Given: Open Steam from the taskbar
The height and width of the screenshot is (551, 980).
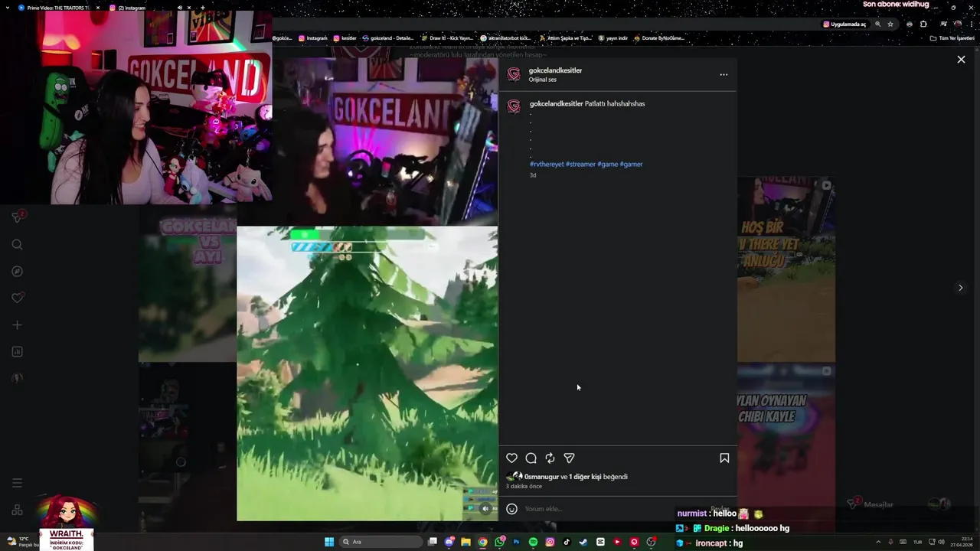Looking at the screenshot, I should pos(583,542).
